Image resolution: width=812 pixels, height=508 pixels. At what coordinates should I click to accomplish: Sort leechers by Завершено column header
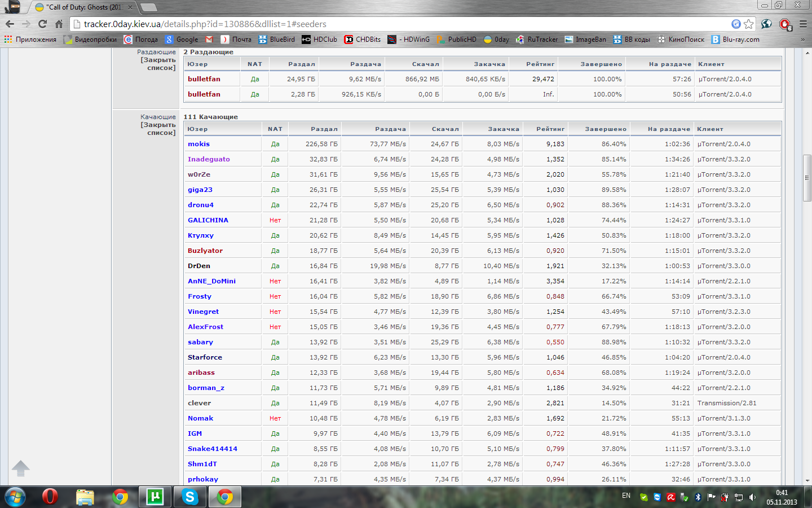[x=606, y=129]
